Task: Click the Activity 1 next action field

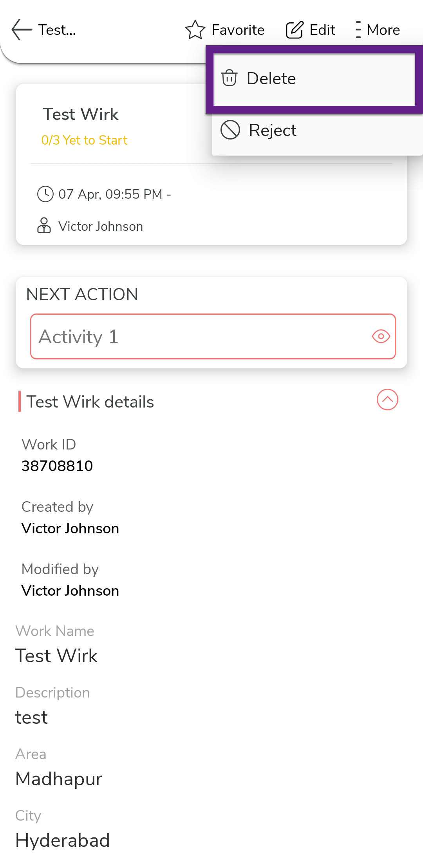Action: tap(196, 336)
